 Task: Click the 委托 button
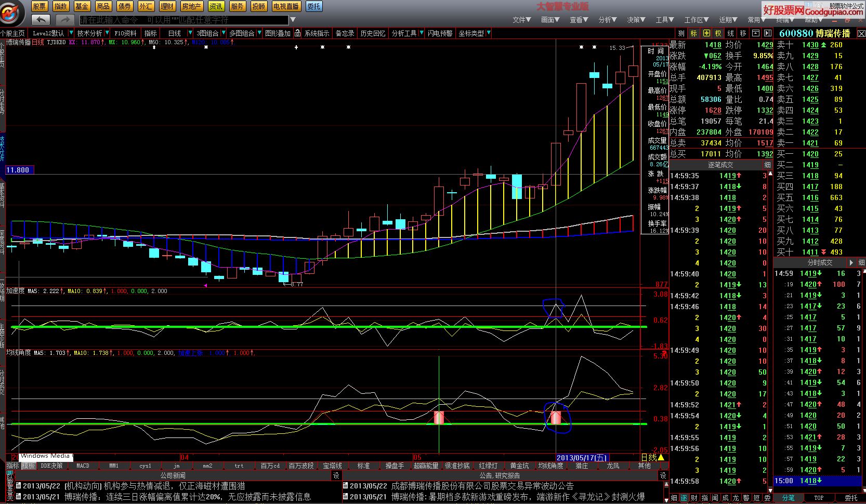[x=313, y=6]
